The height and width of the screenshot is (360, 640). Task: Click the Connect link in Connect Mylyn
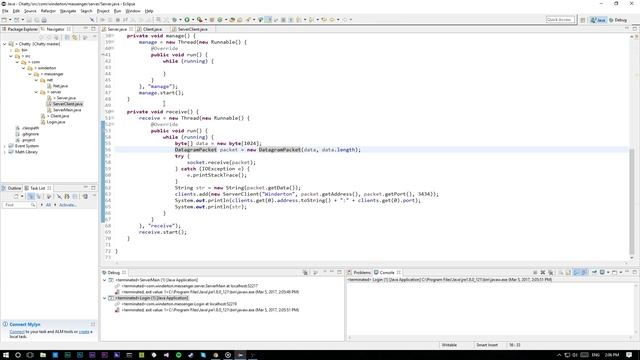[x=17, y=332]
